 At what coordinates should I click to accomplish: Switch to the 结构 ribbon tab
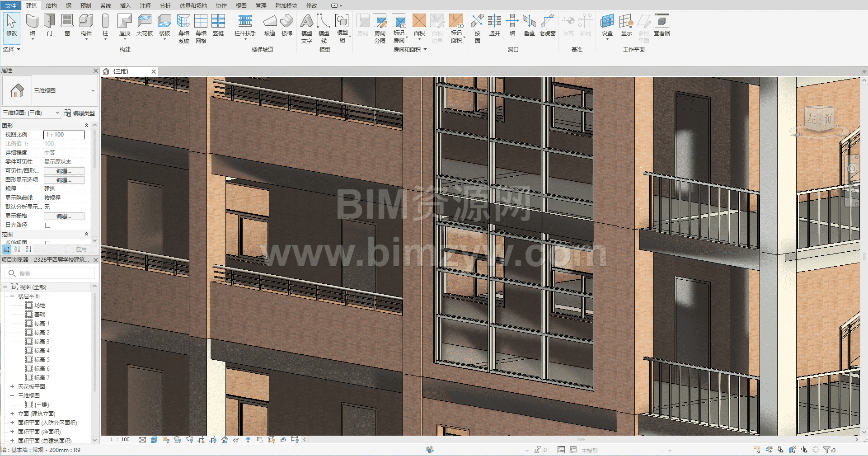52,5
